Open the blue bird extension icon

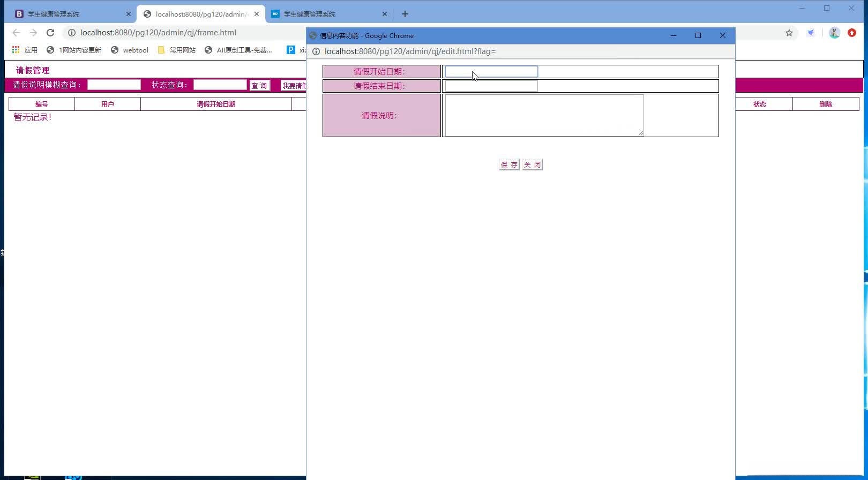pyautogui.click(x=811, y=33)
